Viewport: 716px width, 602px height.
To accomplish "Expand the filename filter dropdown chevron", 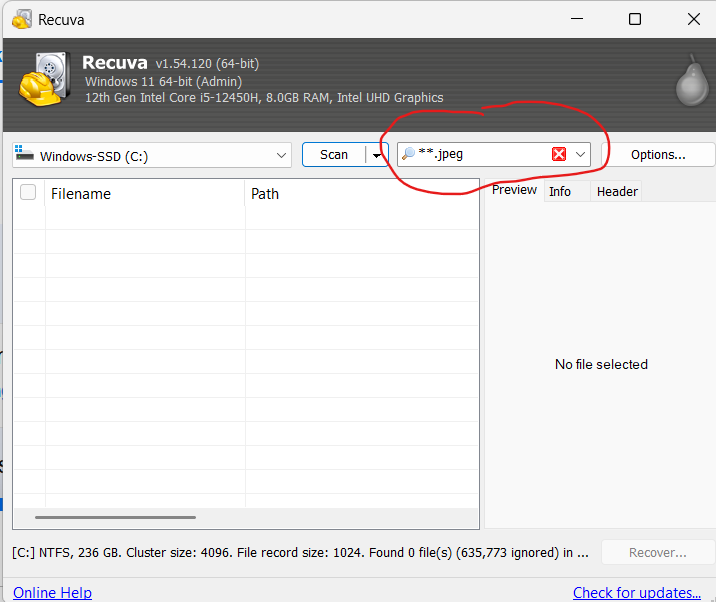I will click(x=580, y=154).
